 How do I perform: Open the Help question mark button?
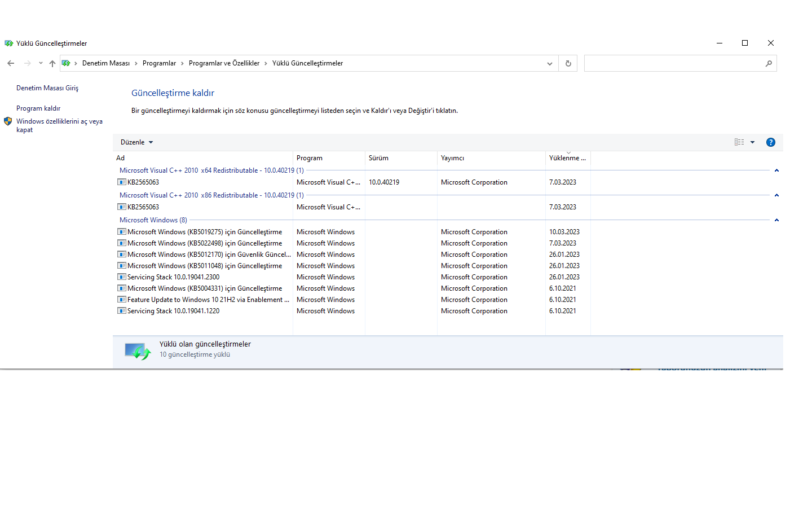(771, 142)
